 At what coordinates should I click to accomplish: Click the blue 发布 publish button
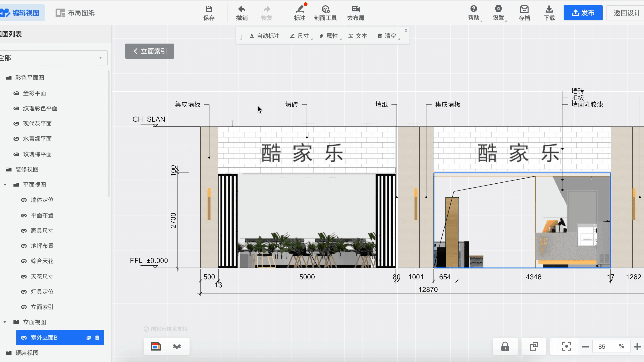583,13
